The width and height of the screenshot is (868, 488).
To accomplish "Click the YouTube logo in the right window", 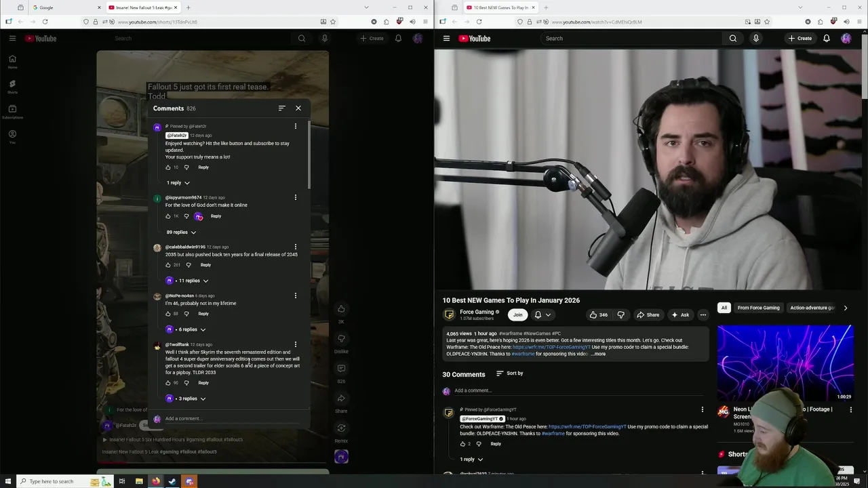I will click(475, 39).
